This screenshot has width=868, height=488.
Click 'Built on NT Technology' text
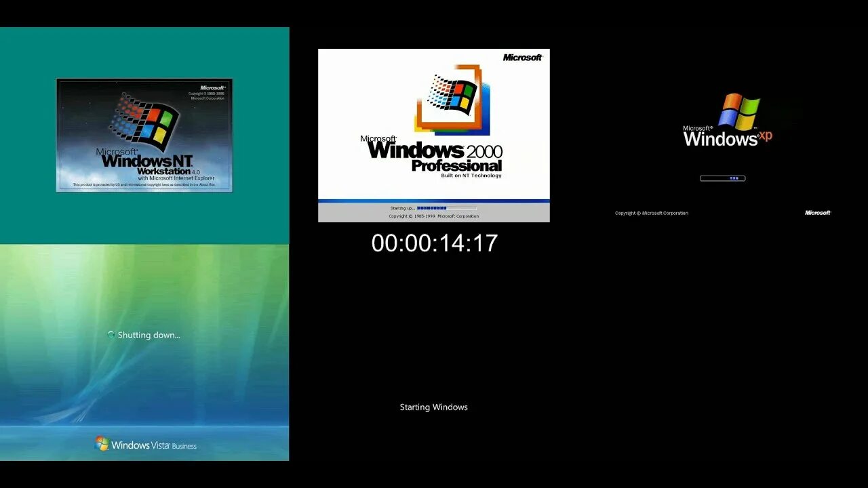click(x=471, y=176)
